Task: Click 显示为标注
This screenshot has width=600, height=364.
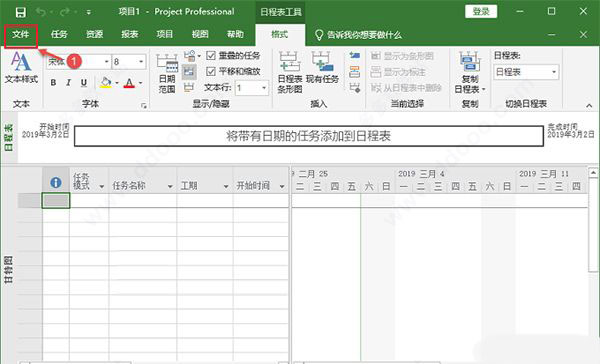Action: pos(398,72)
